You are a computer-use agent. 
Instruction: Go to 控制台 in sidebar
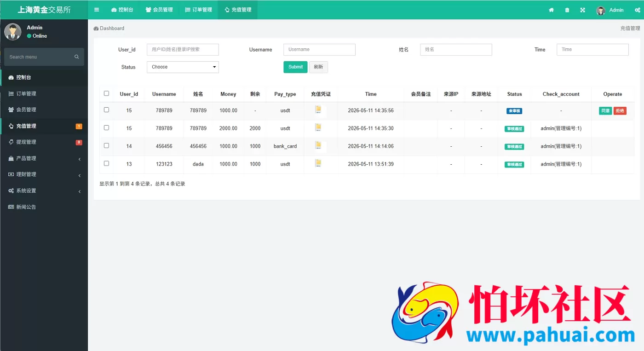pyautogui.click(x=44, y=77)
